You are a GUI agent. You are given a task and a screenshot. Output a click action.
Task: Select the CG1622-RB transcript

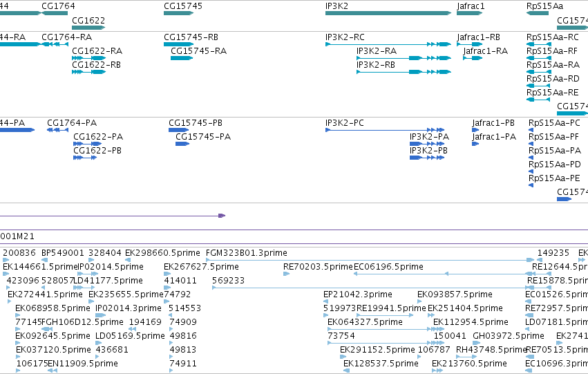coord(89,72)
